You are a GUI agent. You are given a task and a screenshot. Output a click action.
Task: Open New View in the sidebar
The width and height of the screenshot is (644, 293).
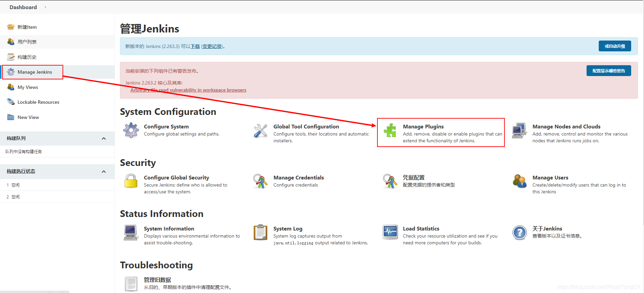pyautogui.click(x=28, y=117)
